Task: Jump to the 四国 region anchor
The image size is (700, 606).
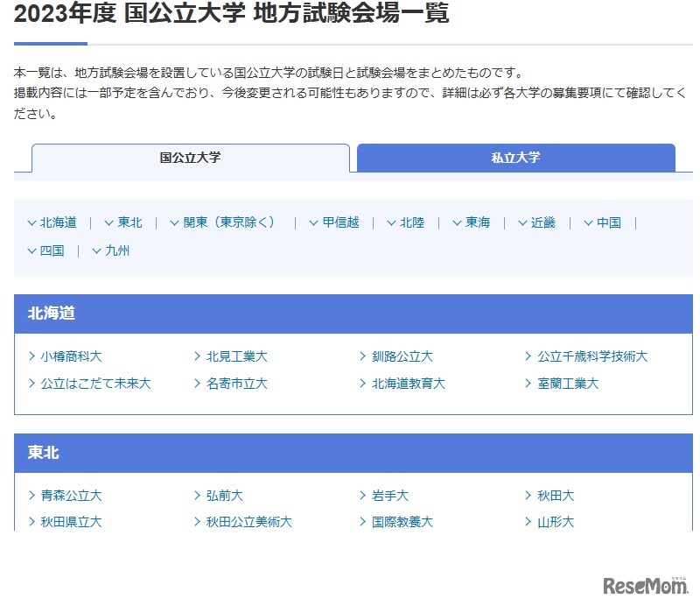Action: (46, 250)
